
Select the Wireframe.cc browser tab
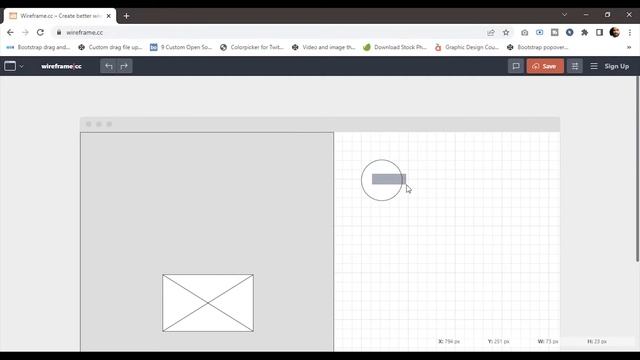[60, 16]
